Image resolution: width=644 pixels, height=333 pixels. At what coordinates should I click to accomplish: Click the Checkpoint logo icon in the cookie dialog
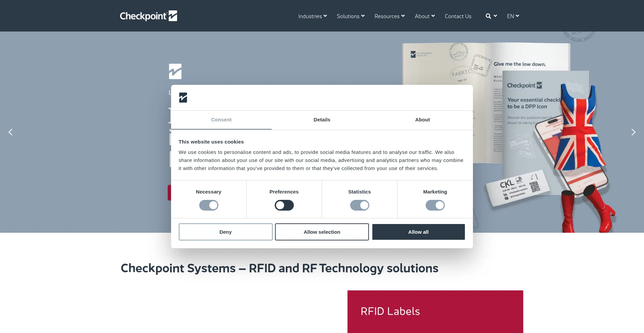click(x=183, y=98)
